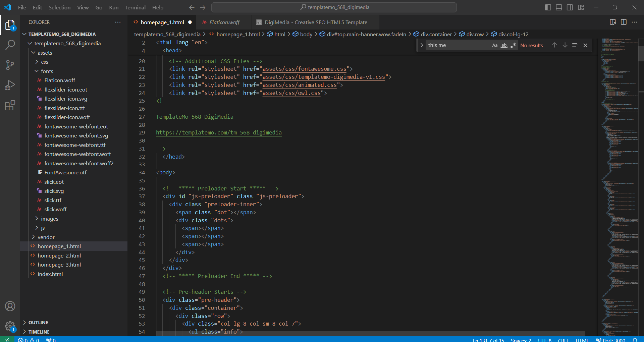Open the customize layout icon
The image size is (644, 342).
point(581,7)
